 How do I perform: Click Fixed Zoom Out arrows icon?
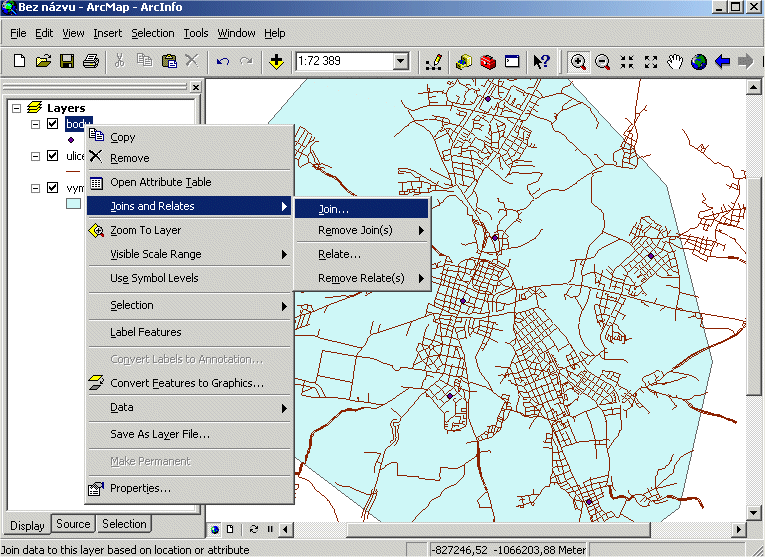(x=651, y=62)
